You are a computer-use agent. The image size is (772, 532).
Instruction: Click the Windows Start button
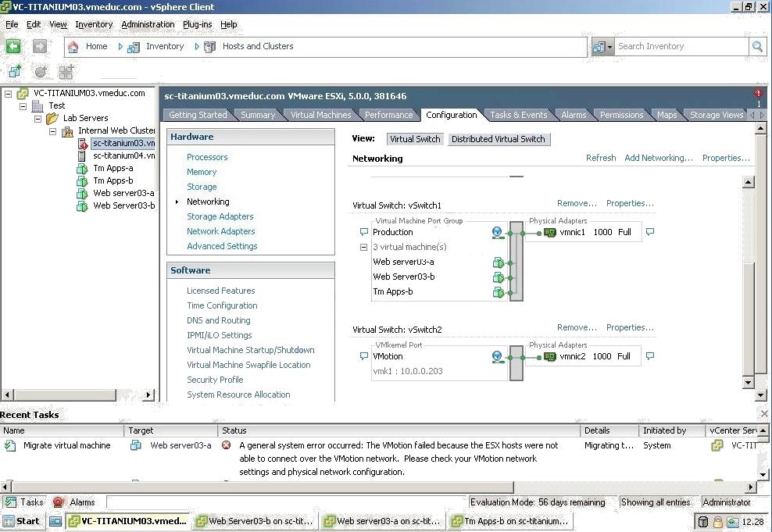(22, 521)
